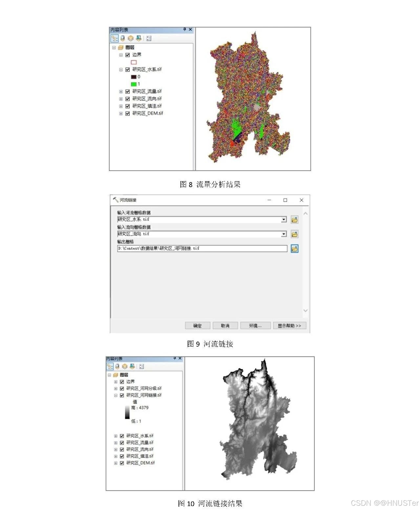Collapse the 图层 group in Figure 8
Viewport: 420px width, 510px height.
[x=114, y=48]
